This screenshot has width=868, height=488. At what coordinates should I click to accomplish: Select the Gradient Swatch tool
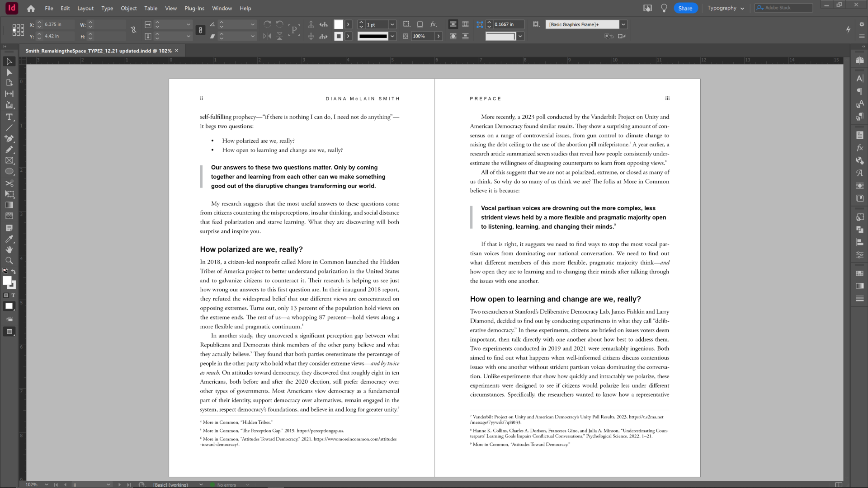(9, 205)
